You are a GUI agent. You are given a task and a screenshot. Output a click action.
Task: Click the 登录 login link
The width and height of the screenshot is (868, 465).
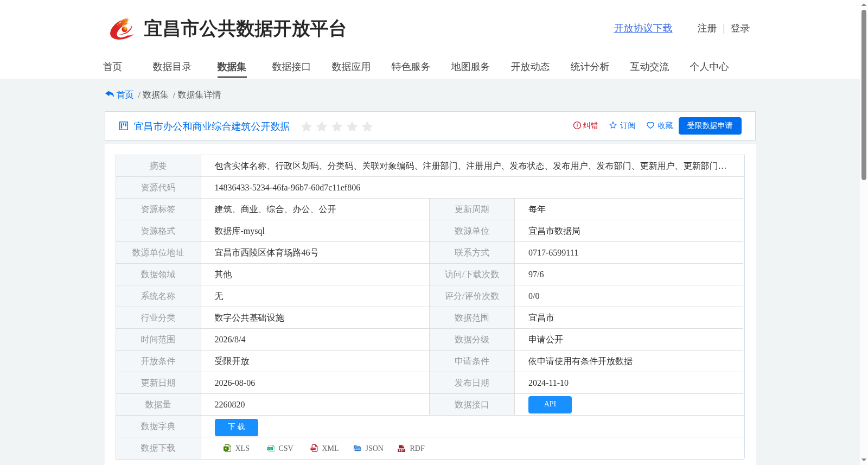[x=740, y=28]
